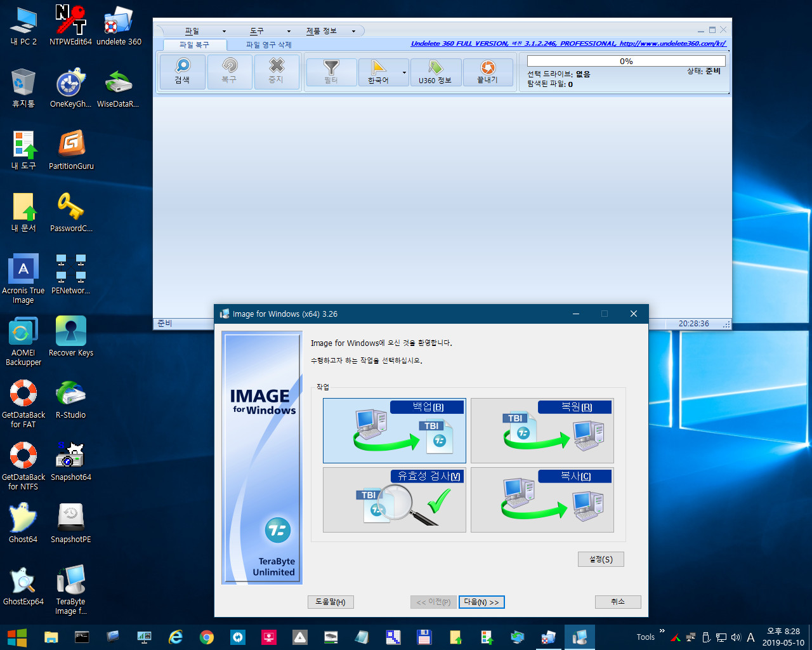
Task: Switch to the 파일 복구 tab
Action: click(x=194, y=45)
